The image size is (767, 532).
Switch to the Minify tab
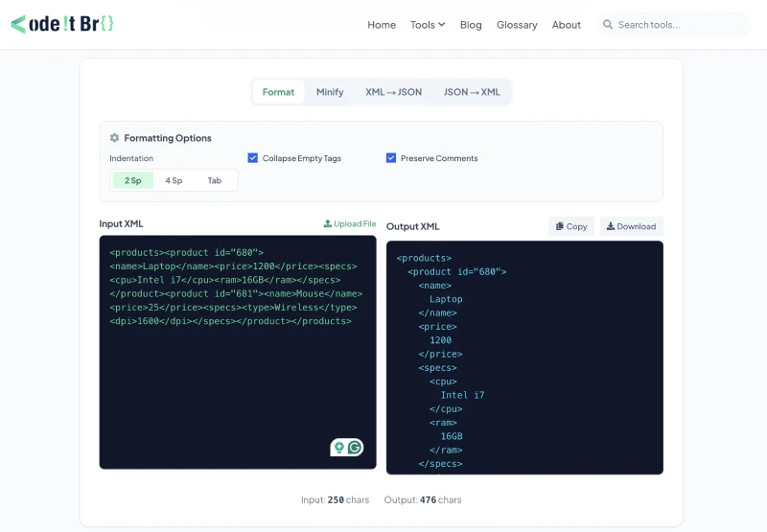(x=330, y=92)
